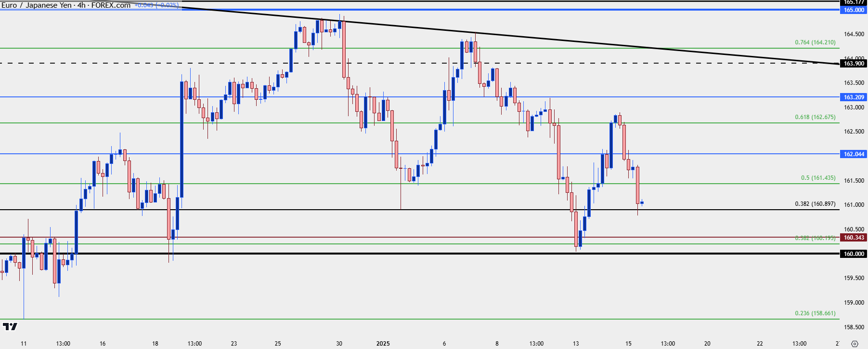Select the red 160.343 price label

(854, 237)
